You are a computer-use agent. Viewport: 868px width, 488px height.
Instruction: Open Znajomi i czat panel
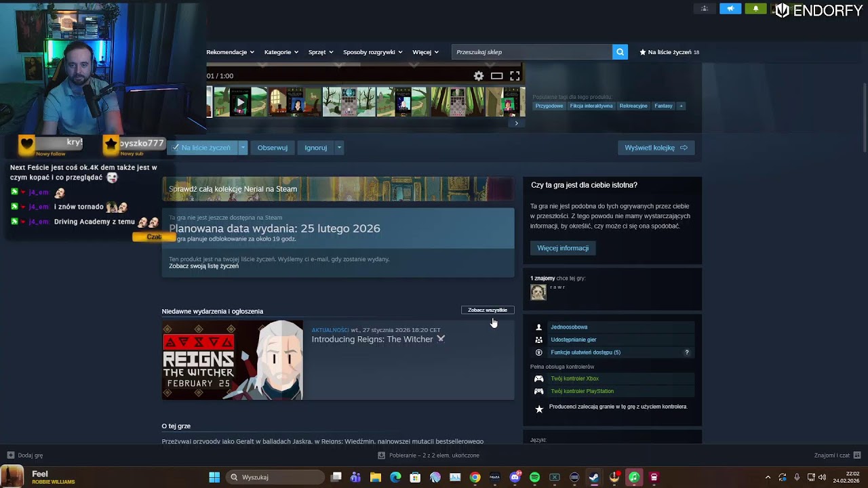tap(837, 455)
